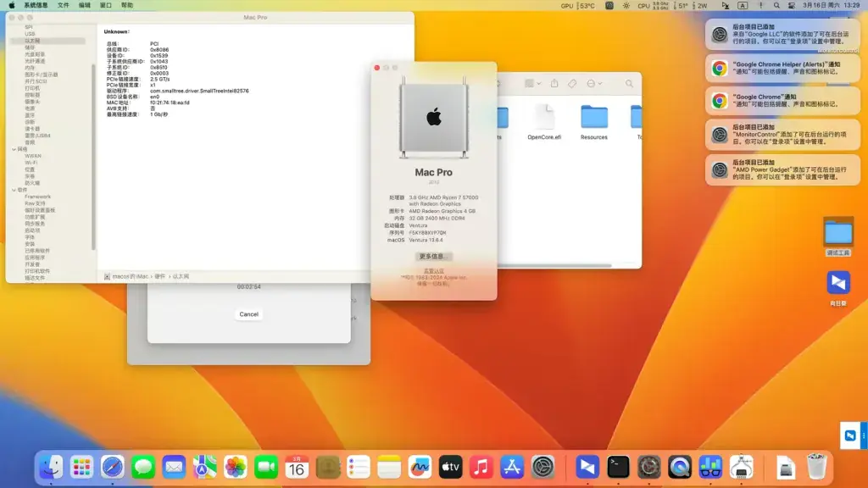Collapse the 网络 section in the sidebar

coord(14,149)
